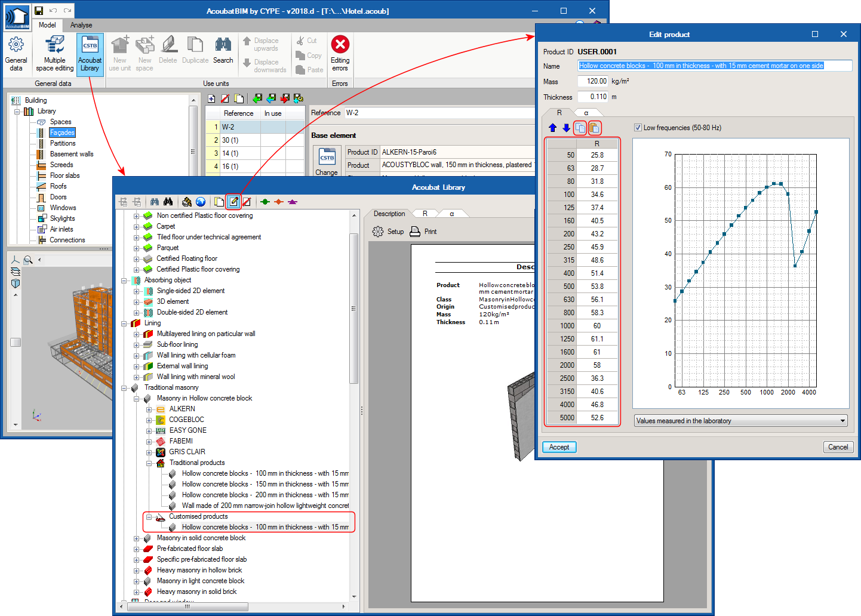Click the Print icon in Description panel

coord(416,232)
